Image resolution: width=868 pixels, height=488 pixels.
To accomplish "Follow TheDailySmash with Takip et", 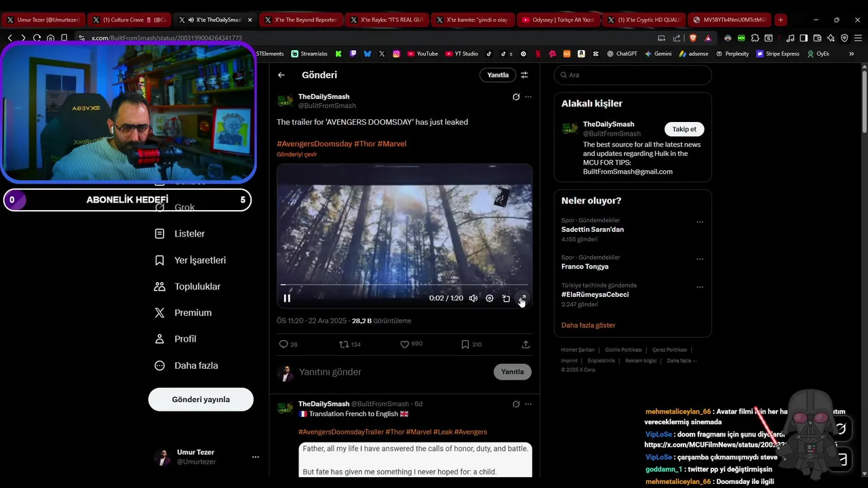I will [684, 129].
